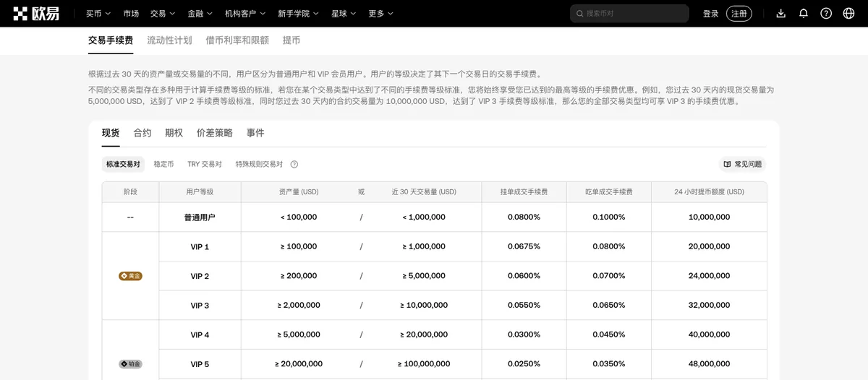This screenshot has width=868, height=380.
Task: Click the 0.1000% taker fee value
Action: (x=609, y=217)
